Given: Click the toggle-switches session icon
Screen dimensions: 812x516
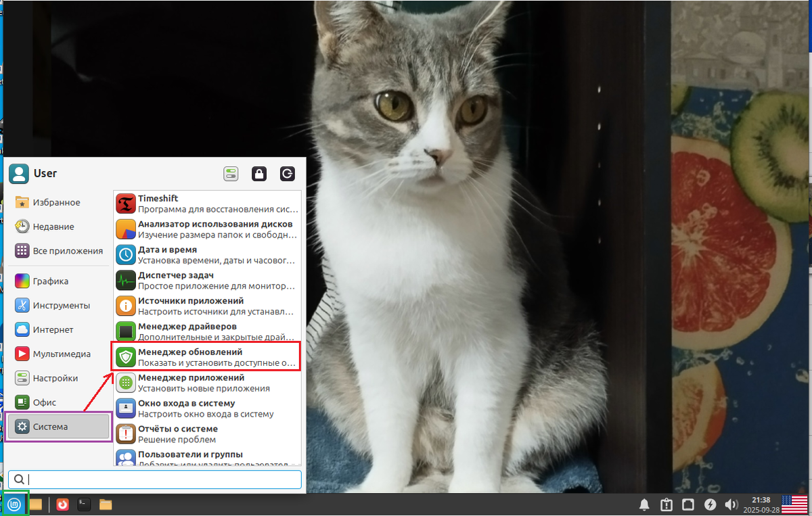Looking at the screenshot, I should [231, 174].
